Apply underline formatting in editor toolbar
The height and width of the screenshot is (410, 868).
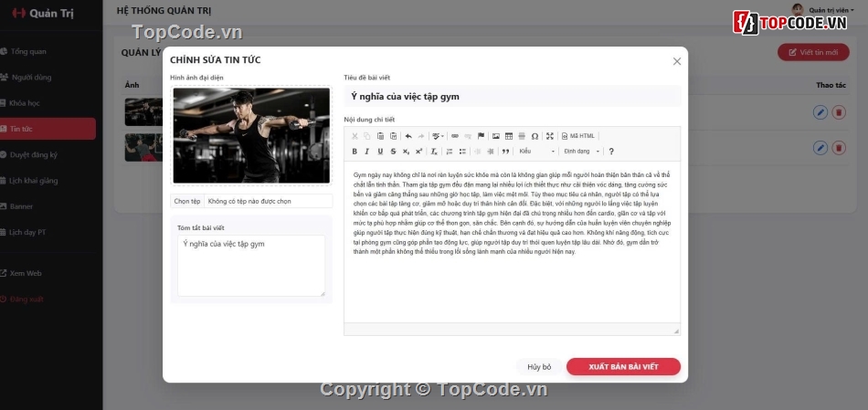[x=380, y=152]
